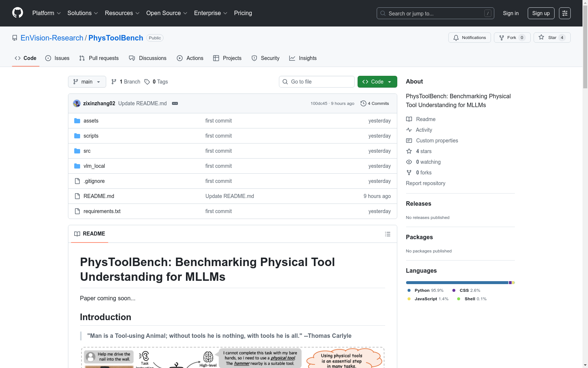Open the Packages section heading
The width and height of the screenshot is (588, 368).
tap(419, 237)
